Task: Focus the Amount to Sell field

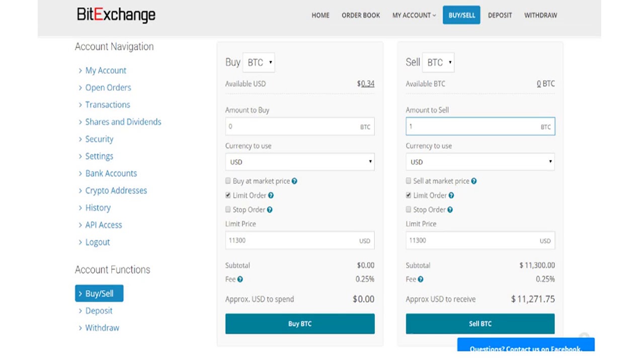Action: (480, 126)
